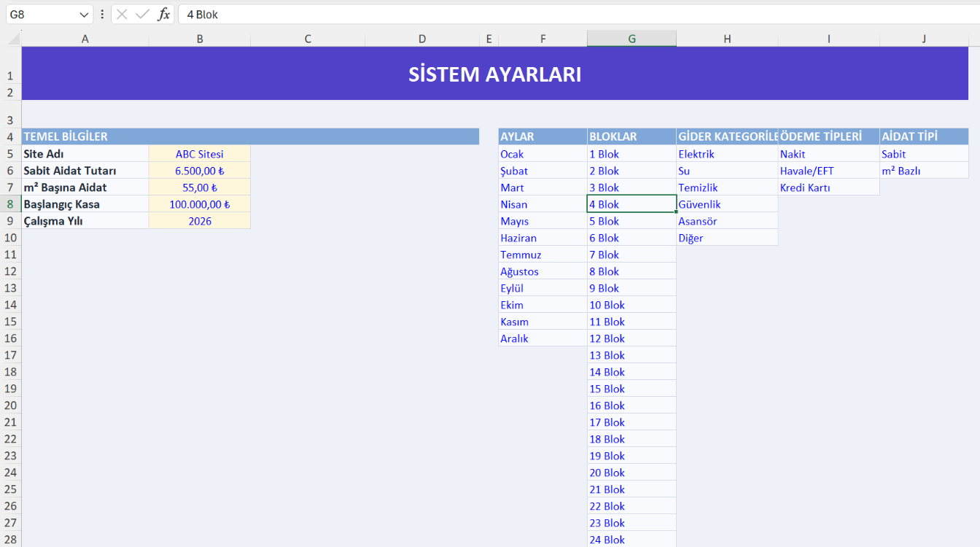This screenshot has width=980, height=547.
Task: Select the Su category cell
Action: pyautogui.click(x=728, y=171)
